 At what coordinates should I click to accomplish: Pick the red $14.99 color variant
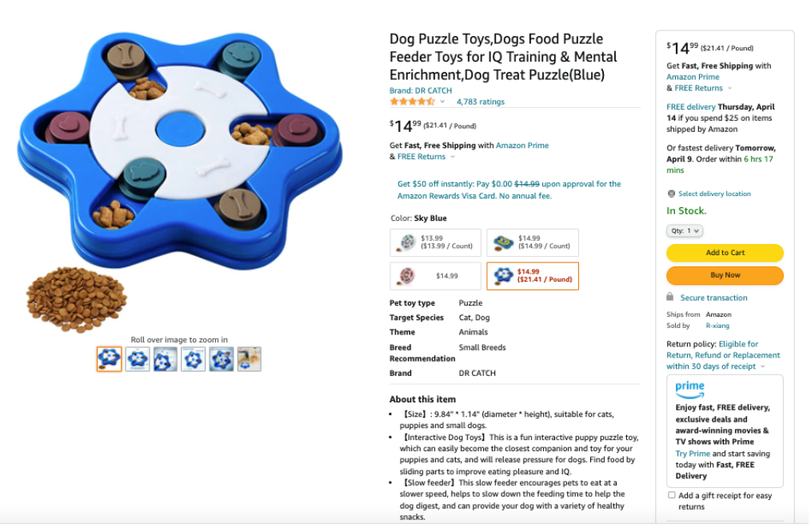[x=436, y=276]
